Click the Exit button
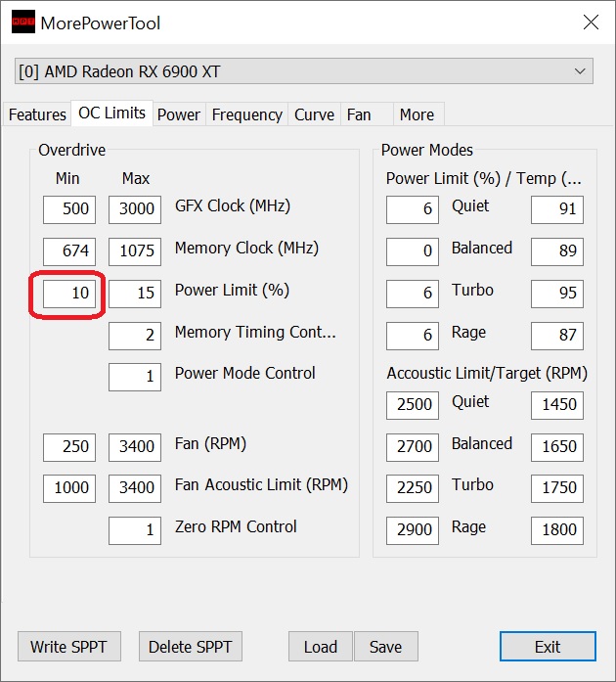The width and height of the screenshot is (616, 682). pos(548,647)
